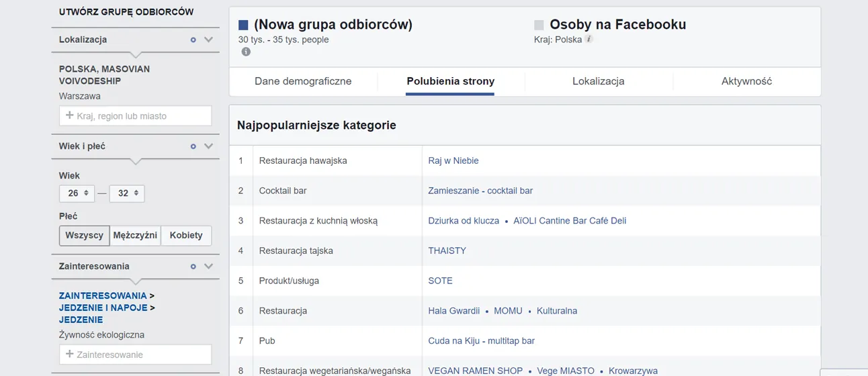Click the (Nowa grupa odbiorców) title

[x=333, y=25]
